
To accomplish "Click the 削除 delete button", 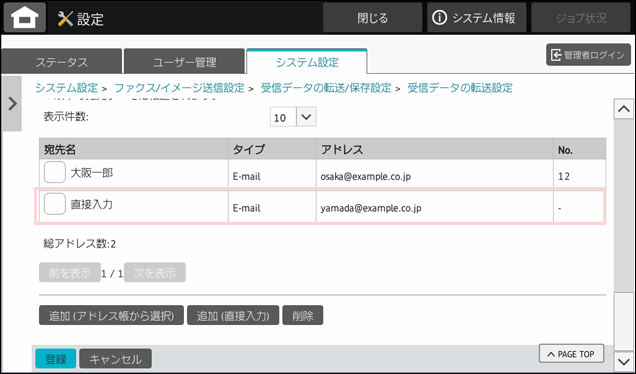I will tap(303, 315).
